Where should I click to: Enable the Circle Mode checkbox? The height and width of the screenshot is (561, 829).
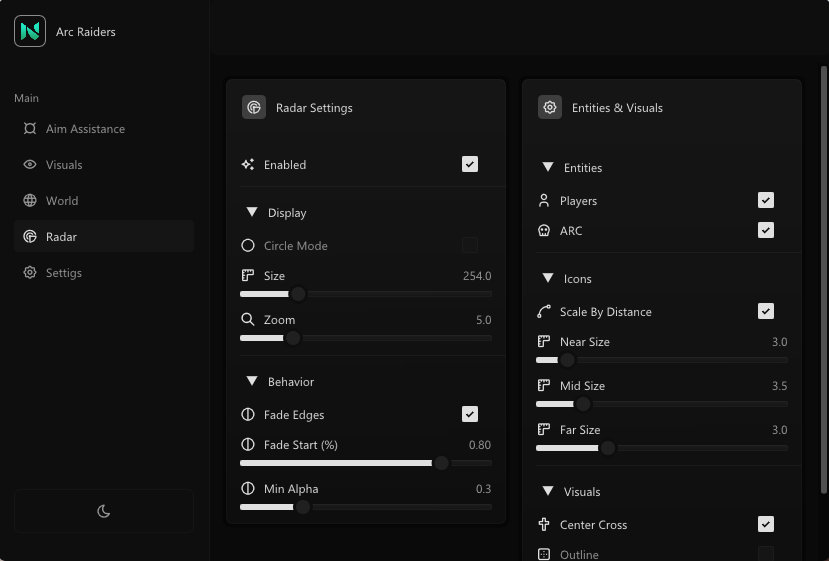coord(469,245)
